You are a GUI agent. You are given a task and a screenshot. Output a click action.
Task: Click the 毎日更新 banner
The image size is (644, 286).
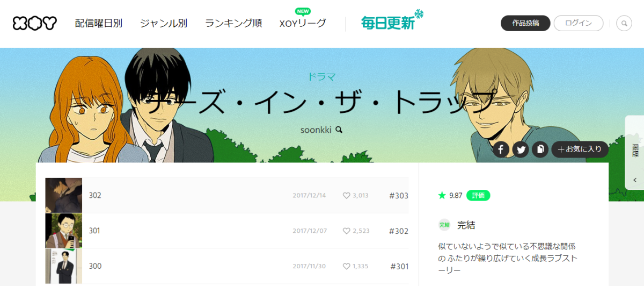392,22
